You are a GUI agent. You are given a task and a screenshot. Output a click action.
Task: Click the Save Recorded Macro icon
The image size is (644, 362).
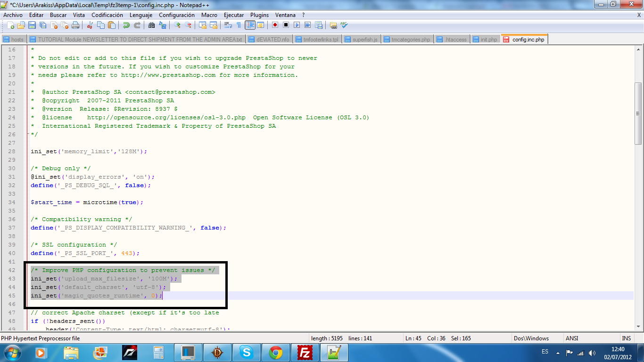point(318,25)
